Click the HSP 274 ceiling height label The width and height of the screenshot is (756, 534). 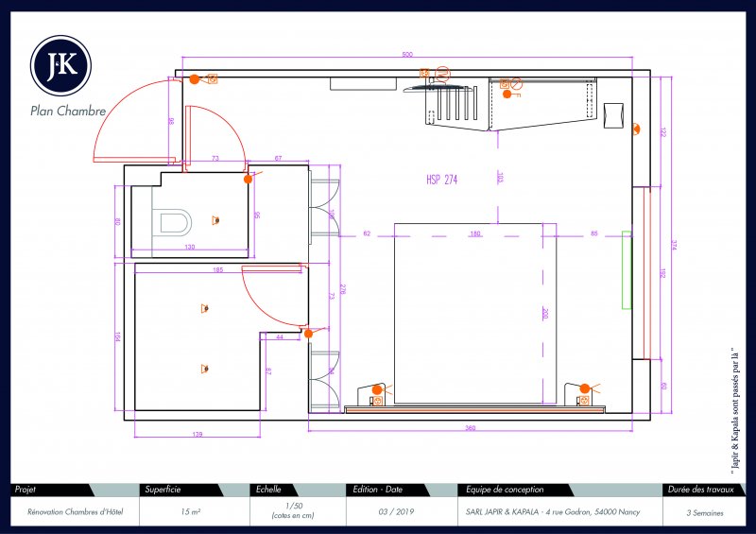point(441,180)
